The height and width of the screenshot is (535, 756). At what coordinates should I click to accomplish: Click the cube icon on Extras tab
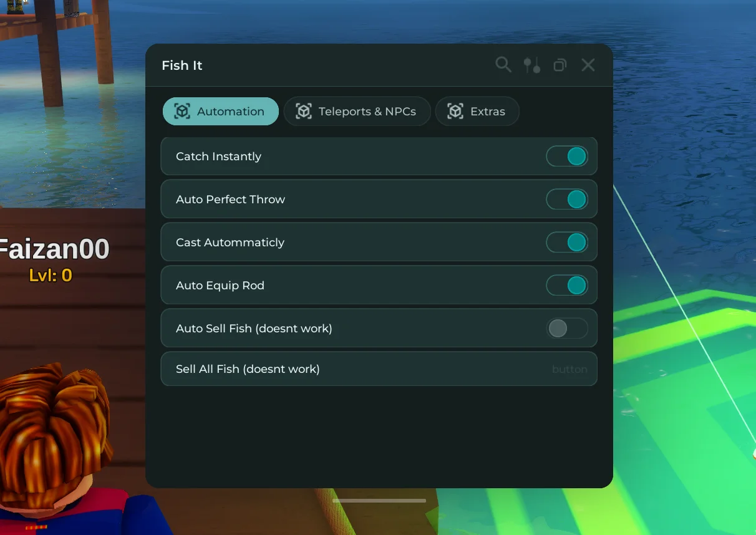click(455, 112)
